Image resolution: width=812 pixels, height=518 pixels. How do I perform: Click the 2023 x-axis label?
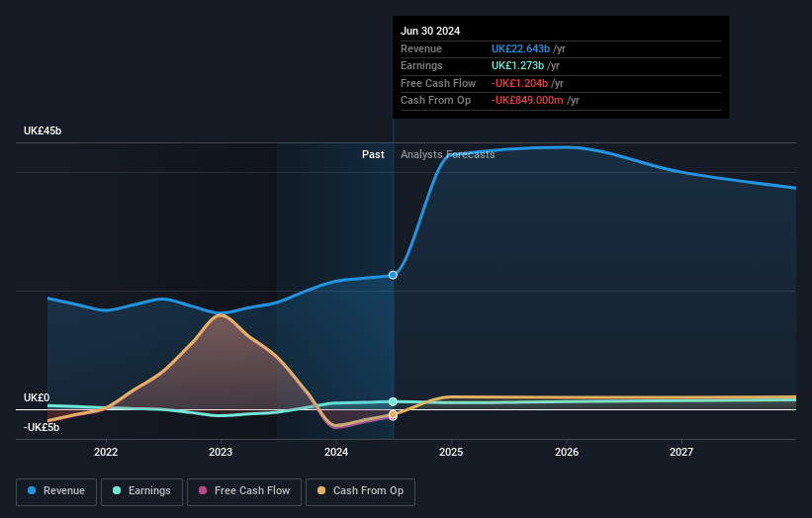pyautogui.click(x=221, y=453)
